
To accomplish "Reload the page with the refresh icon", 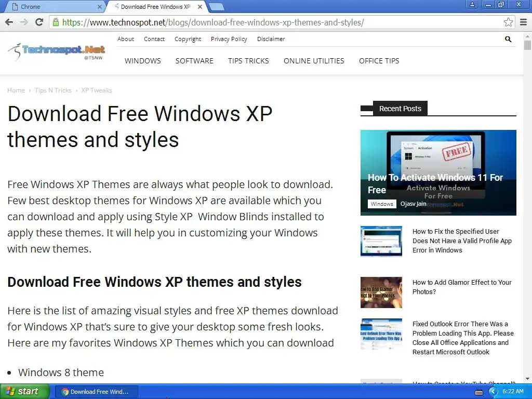I will point(39,22).
